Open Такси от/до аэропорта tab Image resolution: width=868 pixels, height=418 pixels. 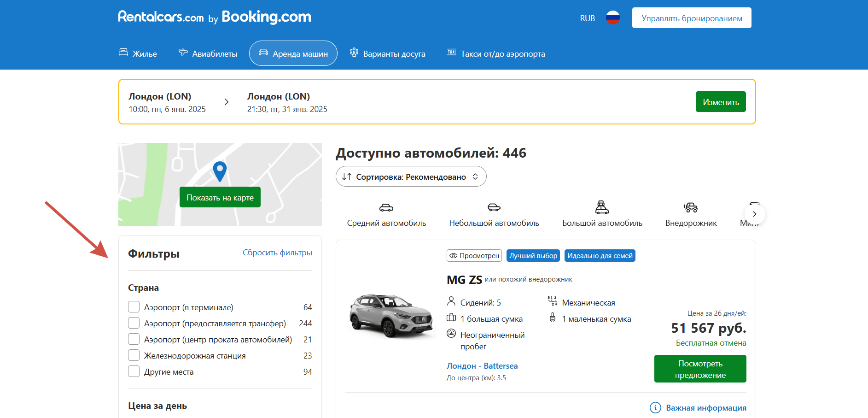click(496, 53)
